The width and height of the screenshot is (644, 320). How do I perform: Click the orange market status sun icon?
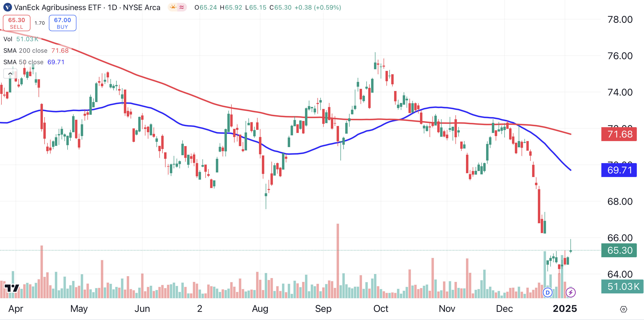(173, 7)
